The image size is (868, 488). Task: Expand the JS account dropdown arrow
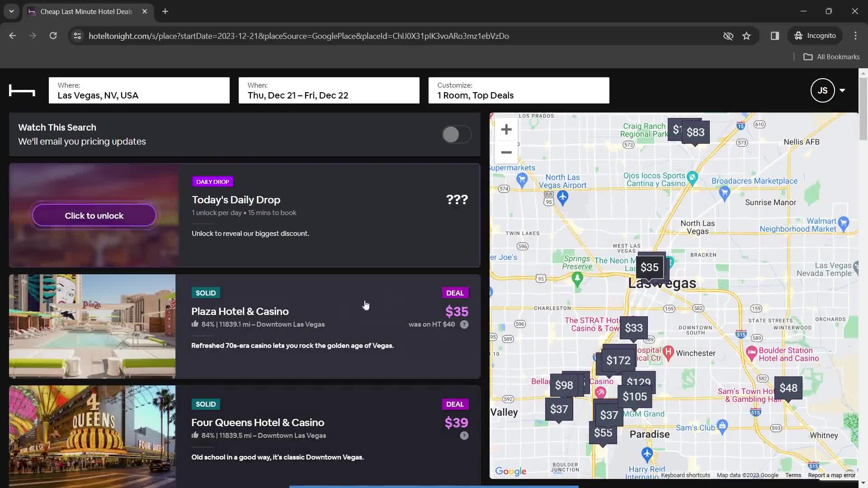pyautogui.click(x=842, y=90)
